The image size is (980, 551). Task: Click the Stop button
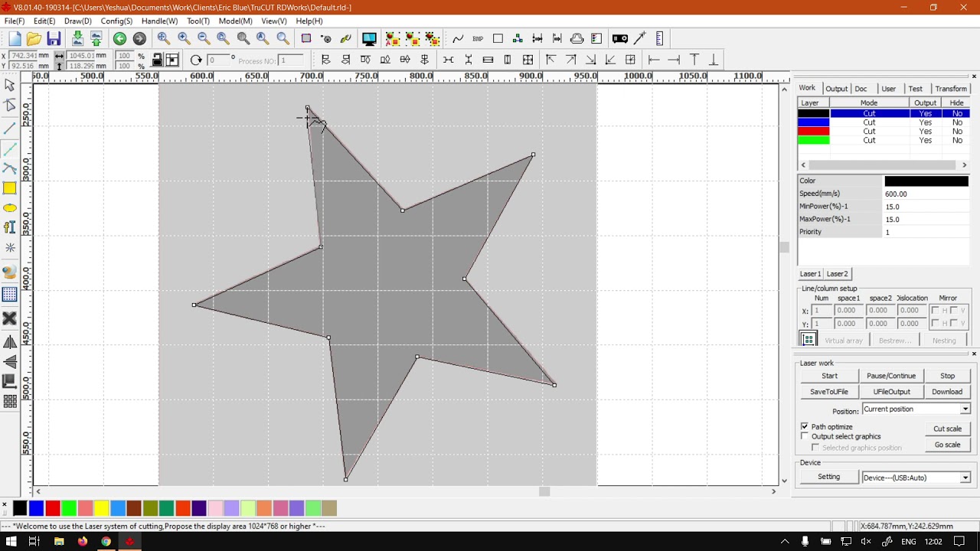tap(948, 376)
